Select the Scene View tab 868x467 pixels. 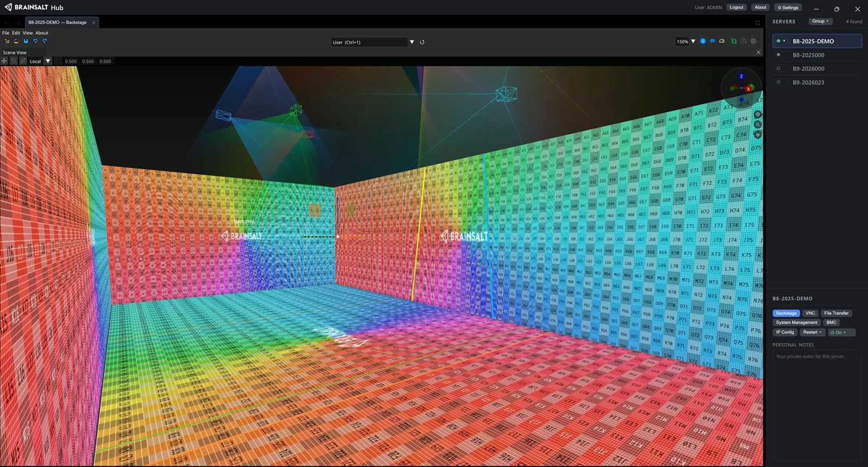point(15,53)
